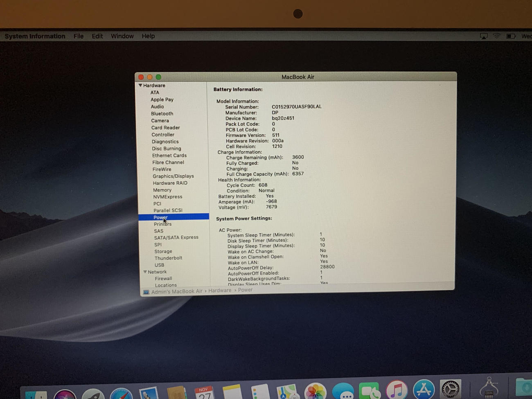Select Thunderbolt in sidebar
532x399 pixels.
169,258
